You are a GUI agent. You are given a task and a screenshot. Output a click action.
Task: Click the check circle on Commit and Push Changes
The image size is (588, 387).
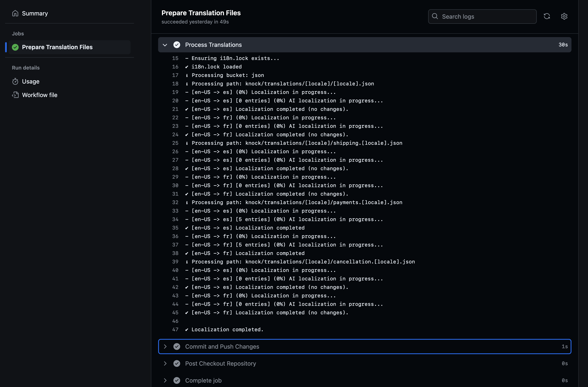[x=177, y=347]
